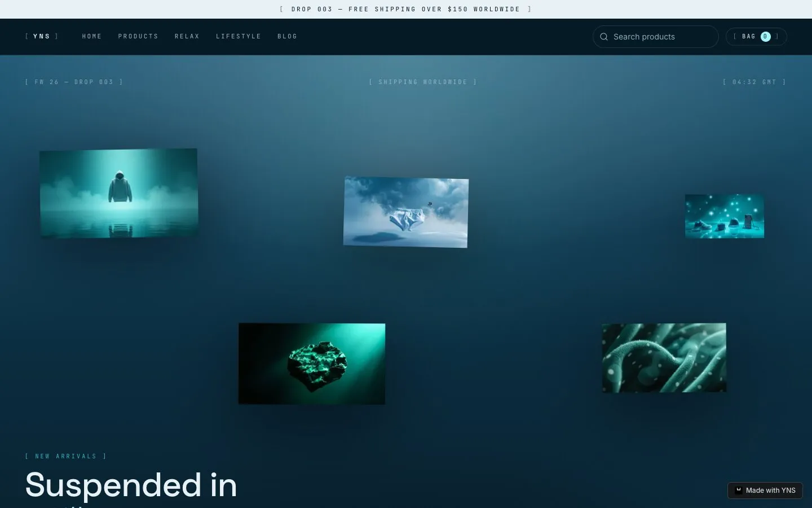Click the SHIPPING WORLDWIDE label

coord(423,82)
